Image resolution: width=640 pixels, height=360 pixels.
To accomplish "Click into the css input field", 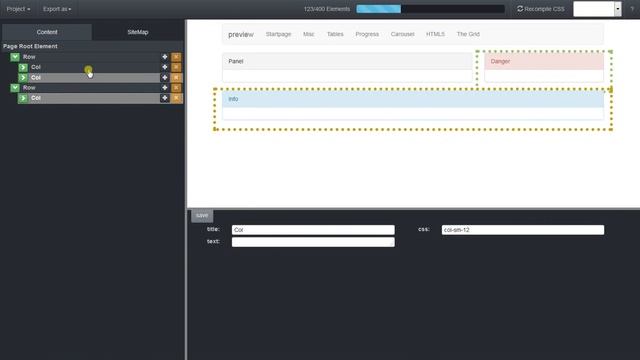I will (523, 230).
